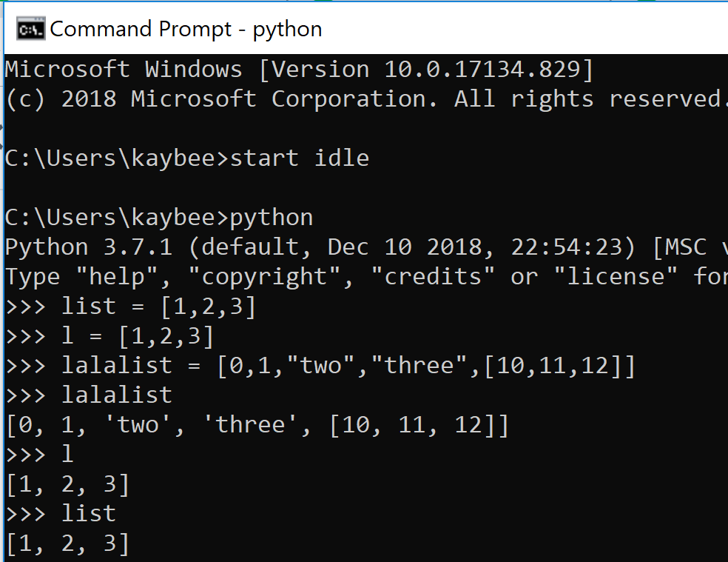
Task: Click the Microsoft Windows version line
Action: (x=299, y=70)
